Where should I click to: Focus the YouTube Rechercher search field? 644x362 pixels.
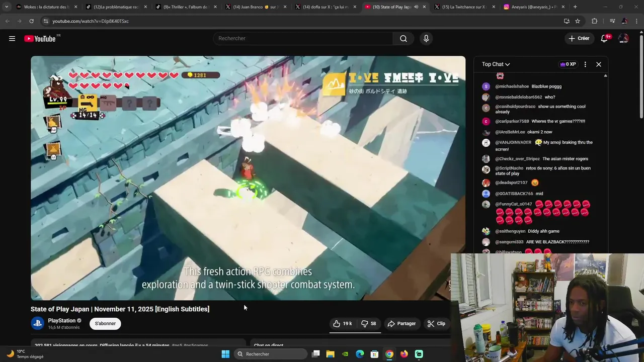click(x=303, y=39)
